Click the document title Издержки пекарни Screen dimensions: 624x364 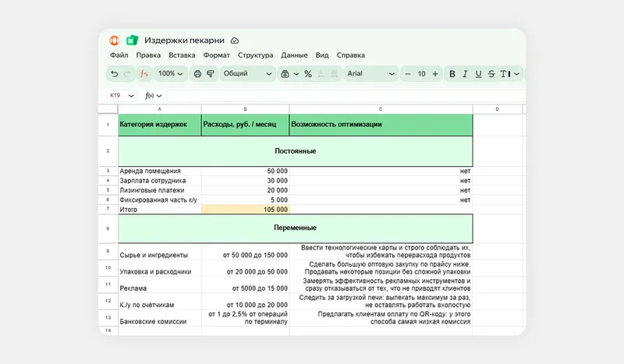click(x=184, y=41)
